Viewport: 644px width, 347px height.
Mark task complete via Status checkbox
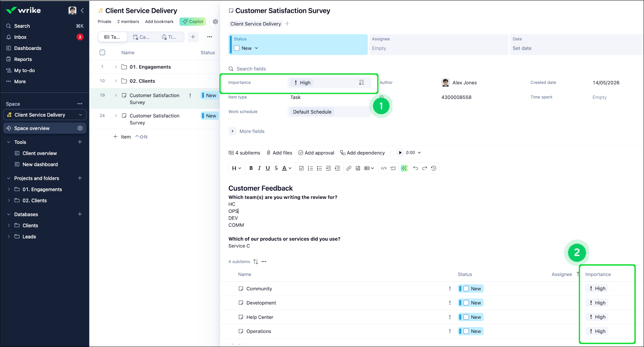pyautogui.click(x=237, y=48)
